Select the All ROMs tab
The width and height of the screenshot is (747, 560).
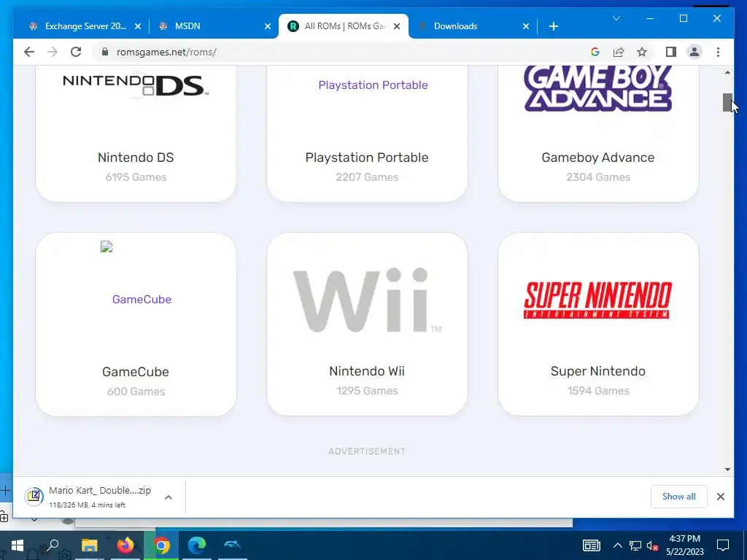(344, 26)
